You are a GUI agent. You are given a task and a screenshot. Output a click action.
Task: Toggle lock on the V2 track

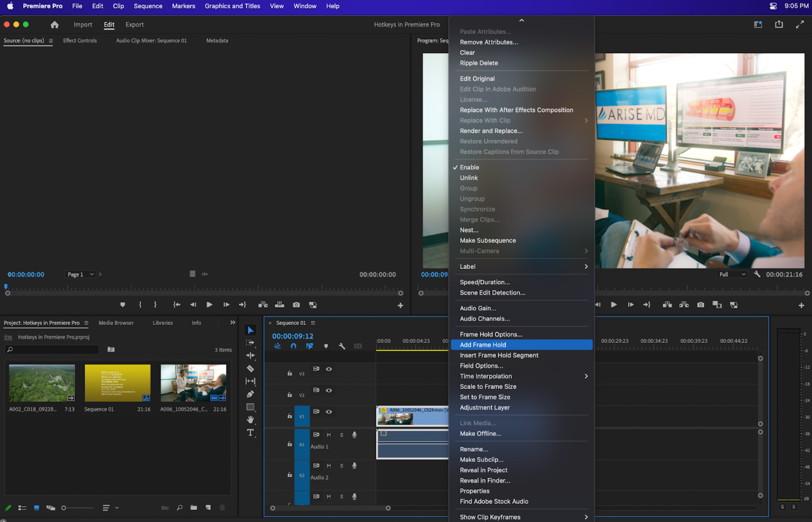(x=289, y=395)
